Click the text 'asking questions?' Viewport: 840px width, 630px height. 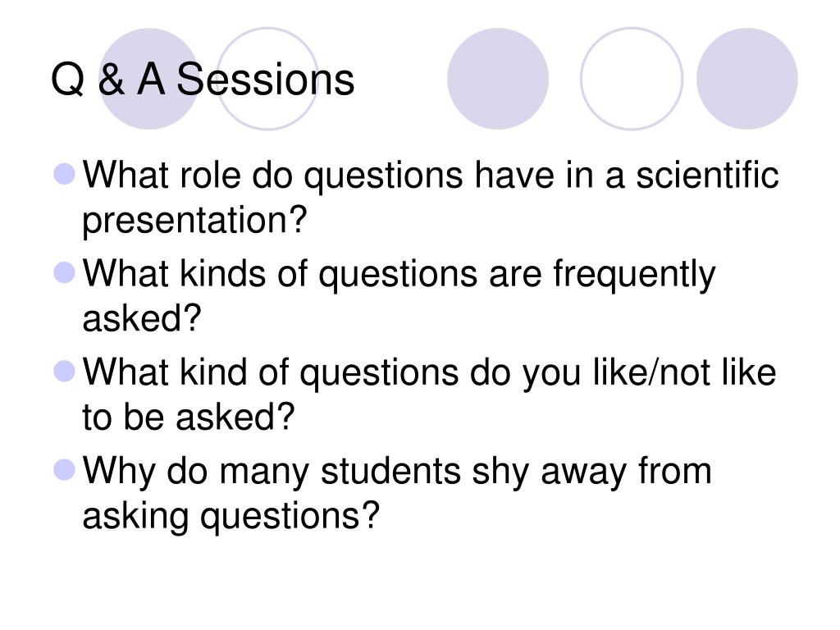pyautogui.click(x=231, y=517)
